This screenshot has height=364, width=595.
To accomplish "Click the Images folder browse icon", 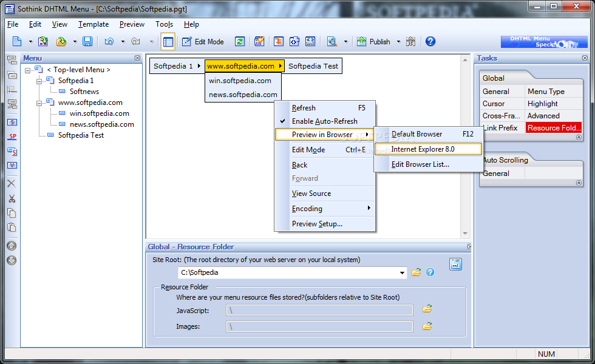I will point(427,326).
